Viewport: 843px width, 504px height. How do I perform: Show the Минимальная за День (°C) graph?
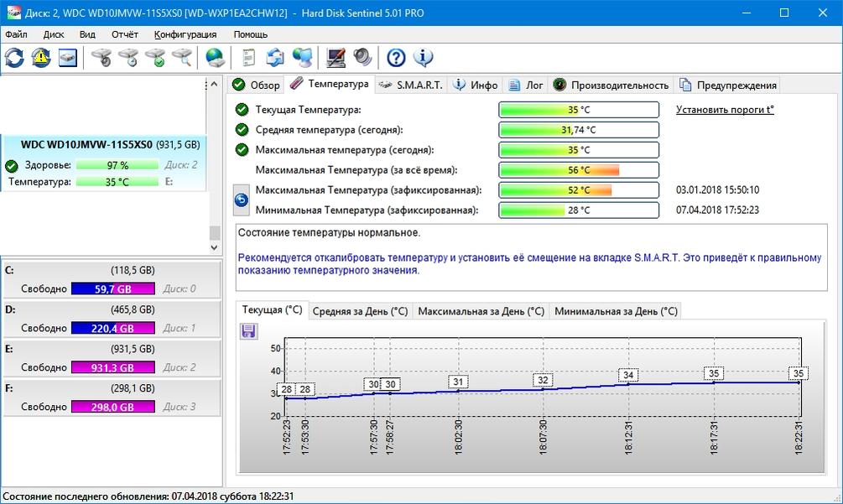[x=616, y=311]
